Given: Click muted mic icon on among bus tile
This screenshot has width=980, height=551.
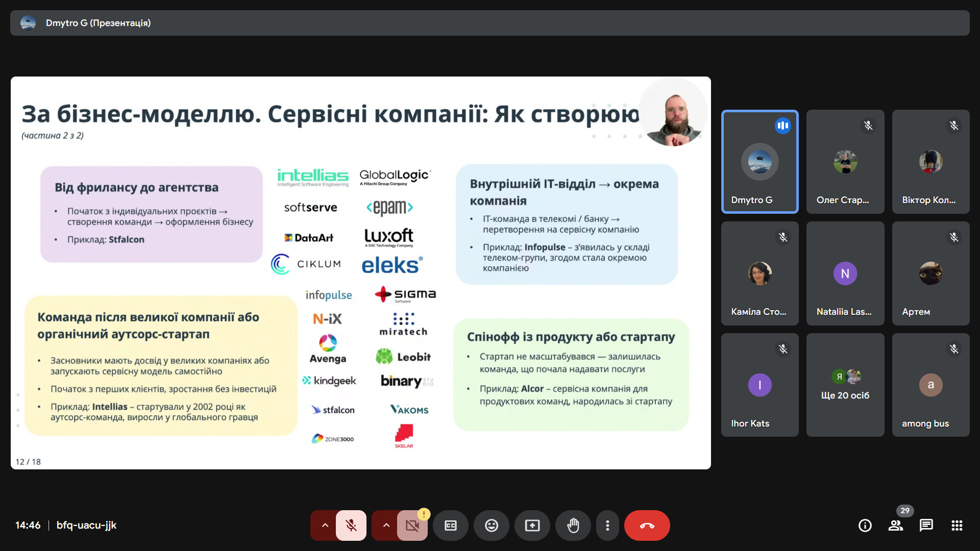Looking at the screenshot, I should [x=954, y=349].
